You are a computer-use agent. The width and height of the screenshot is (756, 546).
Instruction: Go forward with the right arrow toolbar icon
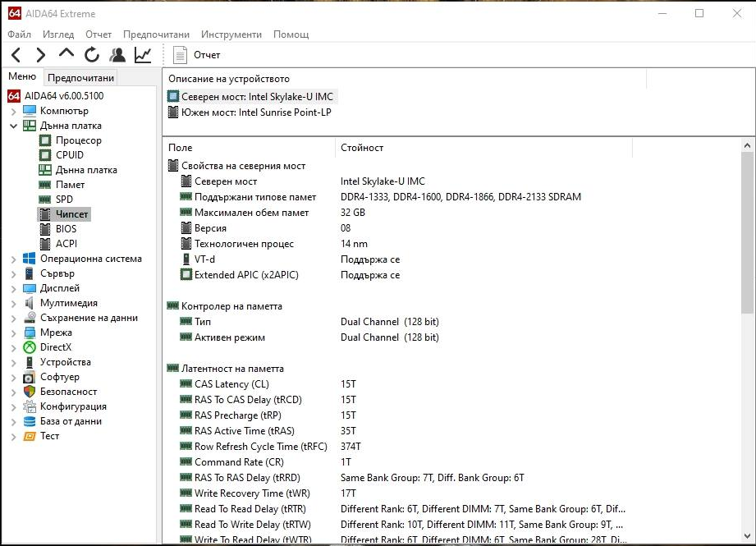(41, 55)
